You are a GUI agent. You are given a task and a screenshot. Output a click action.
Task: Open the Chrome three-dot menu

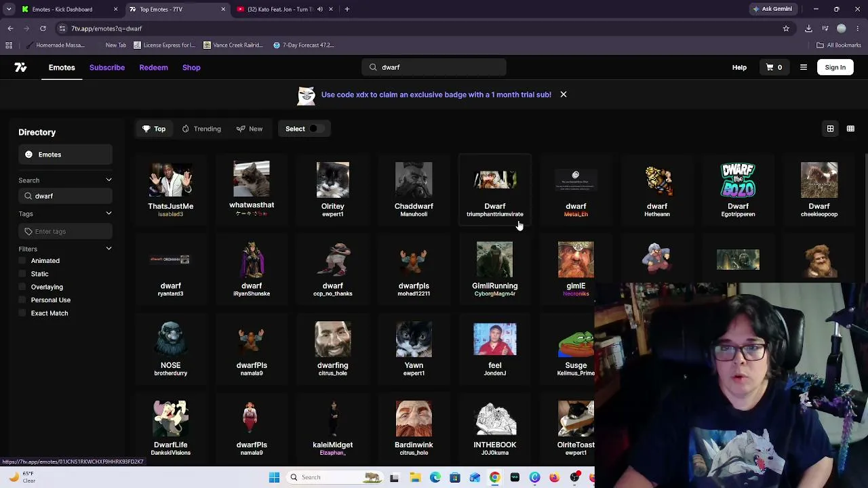tap(858, 28)
